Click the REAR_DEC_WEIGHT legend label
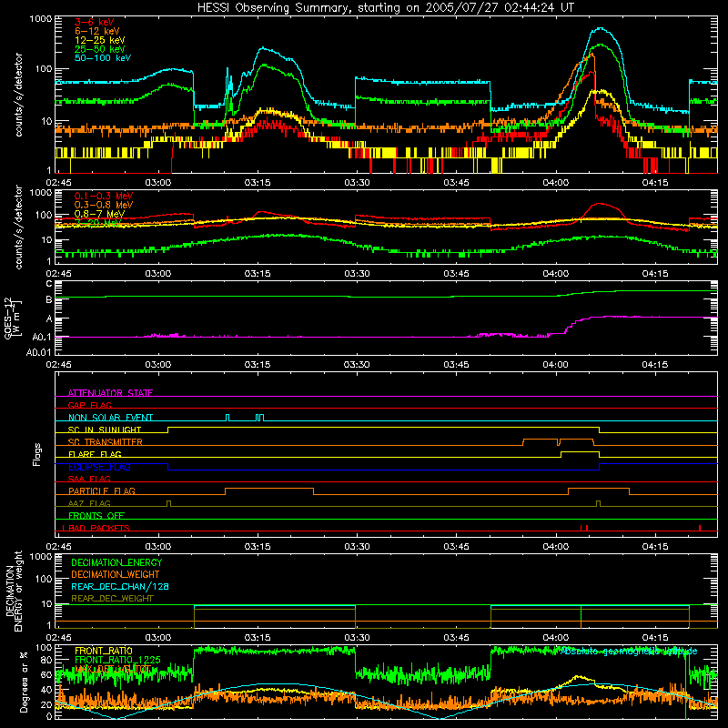 (x=112, y=599)
